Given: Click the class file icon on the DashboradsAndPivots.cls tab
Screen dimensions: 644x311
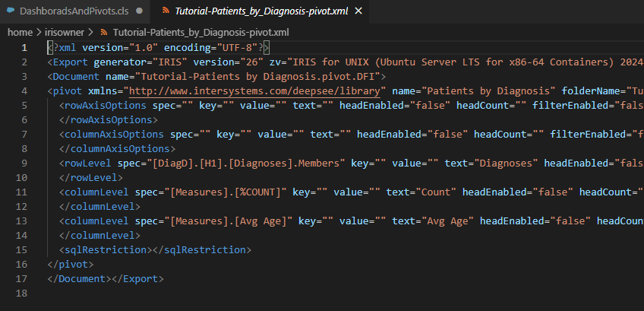Looking at the screenshot, I should click(11, 12).
